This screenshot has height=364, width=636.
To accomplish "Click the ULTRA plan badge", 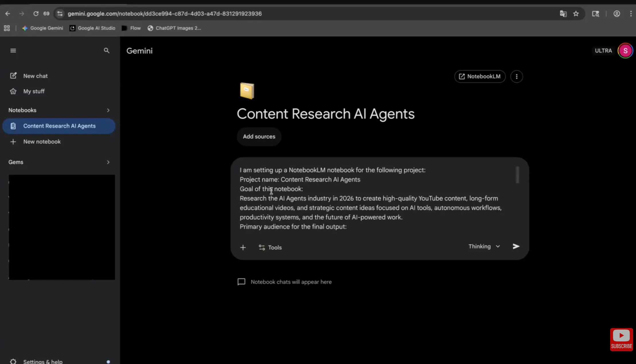I will coord(603,51).
